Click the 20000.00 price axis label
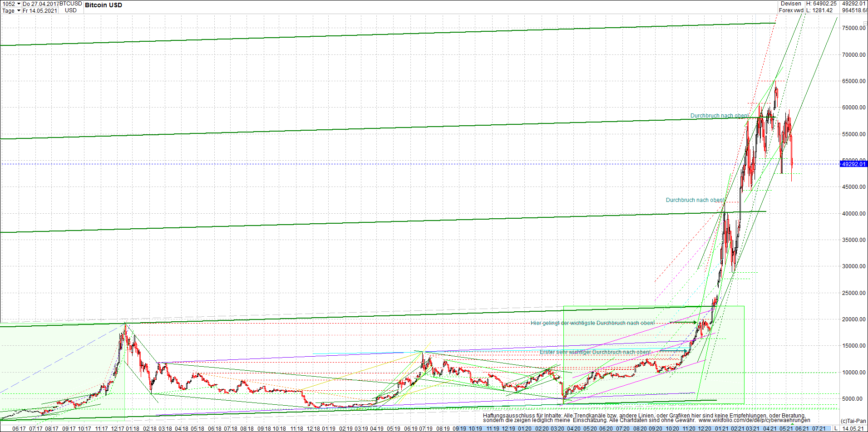Image resolution: width=868 pixels, height=432 pixels. coord(854,319)
